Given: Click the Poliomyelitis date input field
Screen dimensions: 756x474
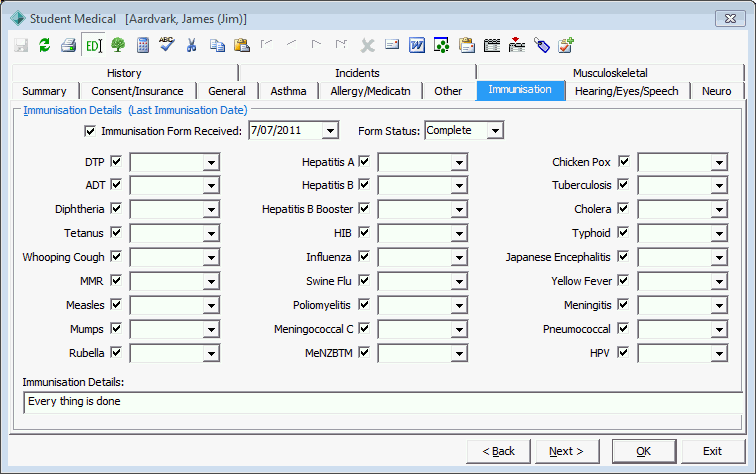Looking at the screenshot, I should pyautogui.click(x=415, y=305).
